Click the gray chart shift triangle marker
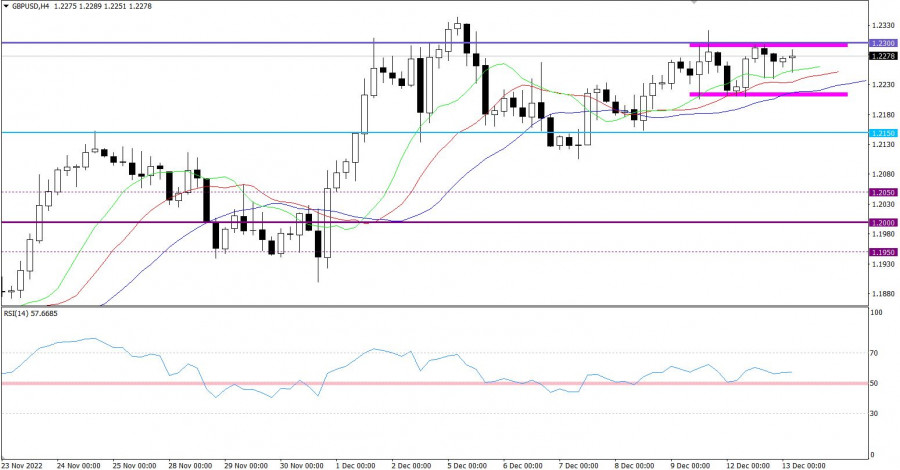Image resolution: width=900 pixels, height=470 pixels. click(696, 3)
